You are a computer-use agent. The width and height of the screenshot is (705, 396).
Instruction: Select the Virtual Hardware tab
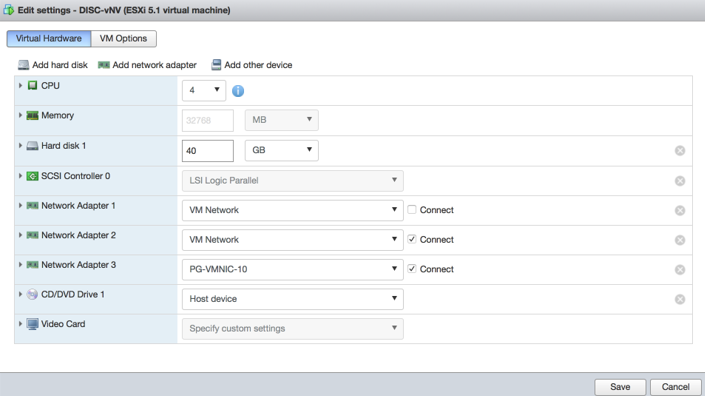[49, 39]
